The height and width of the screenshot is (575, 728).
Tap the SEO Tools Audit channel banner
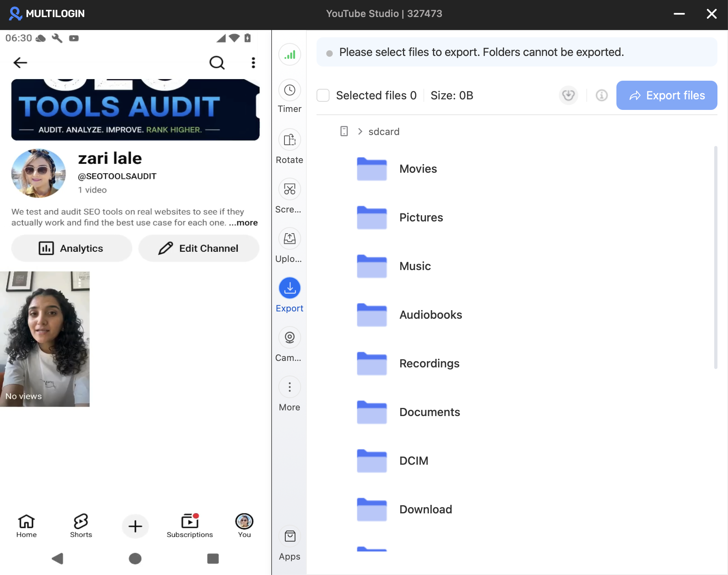[135, 109]
